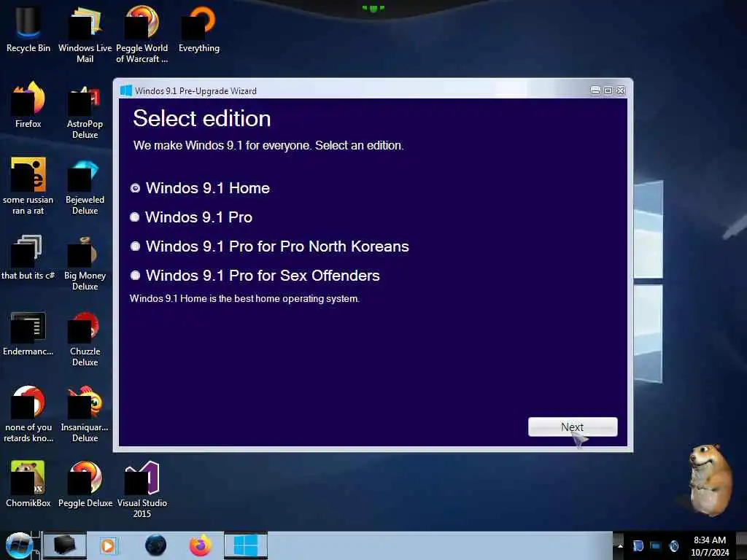747x560 pixels.
Task: Open Chuzzle Deluxe desktop icon
Action: tap(85, 338)
